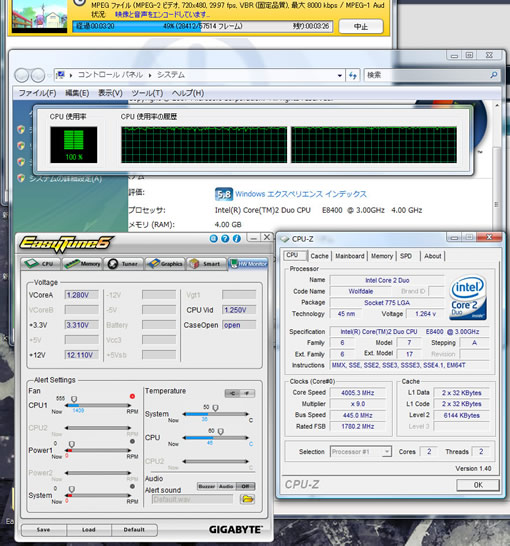Click the video preview thumbnail in the encoder

[x=39, y=16]
